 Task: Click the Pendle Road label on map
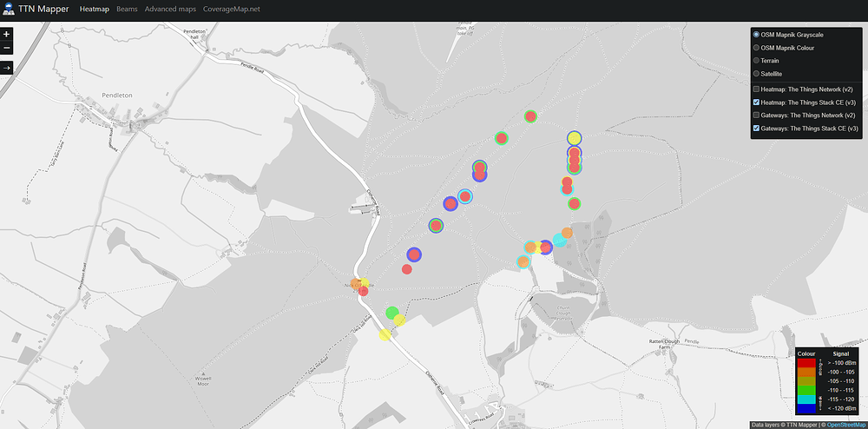pos(254,69)
